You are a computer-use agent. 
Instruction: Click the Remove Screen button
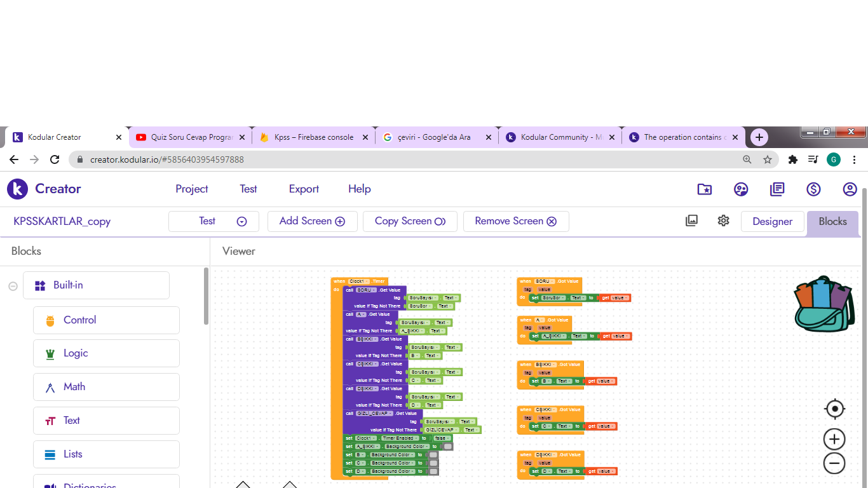[515, 221]
